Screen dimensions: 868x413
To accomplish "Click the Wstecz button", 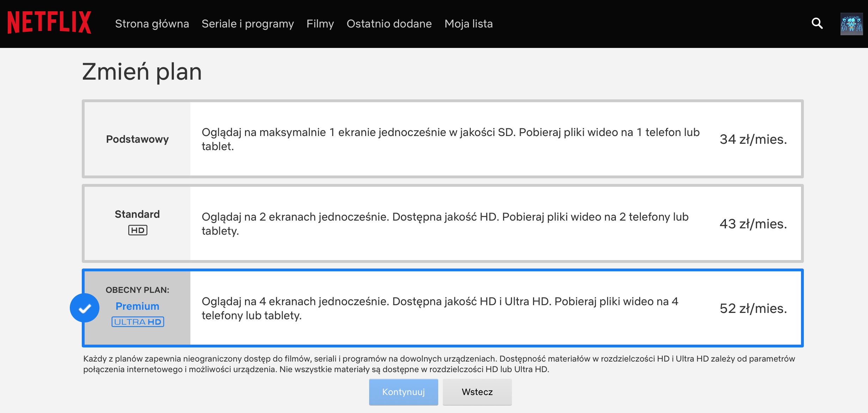I will pos(477,392).
